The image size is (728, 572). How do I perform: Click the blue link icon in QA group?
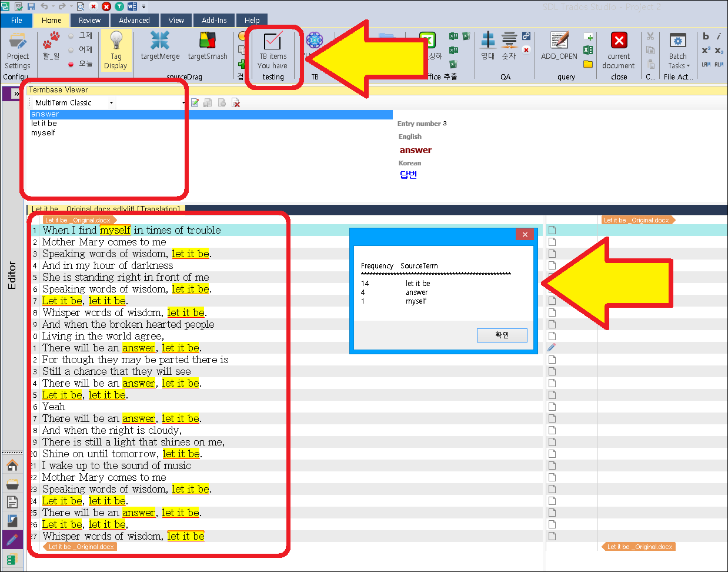click(526, 36)
